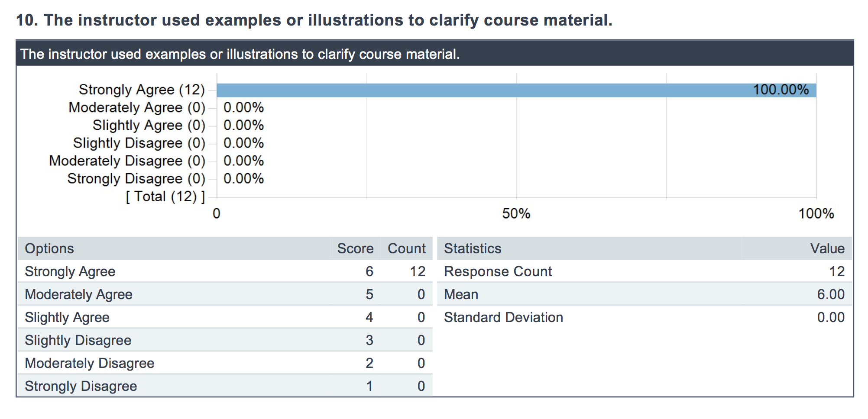Click the 50% axis label
This screenshot has width=868, height=419.
click(x=516, y=213)
